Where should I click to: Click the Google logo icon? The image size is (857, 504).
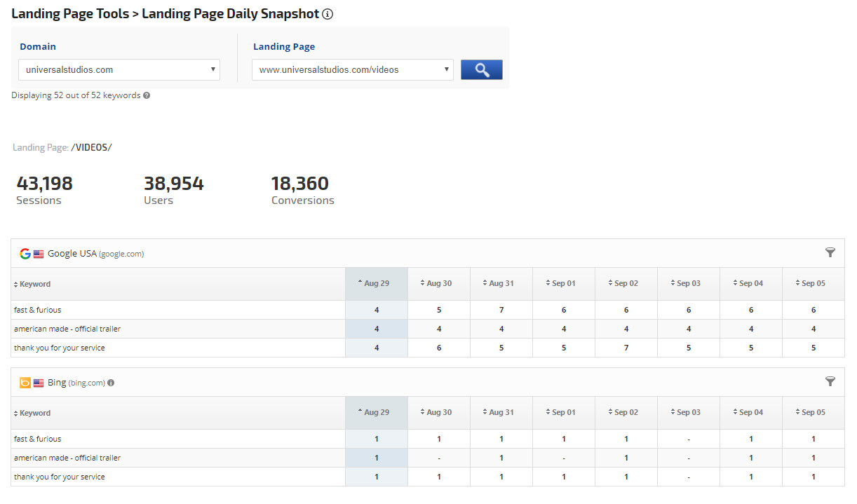(25, 254)
